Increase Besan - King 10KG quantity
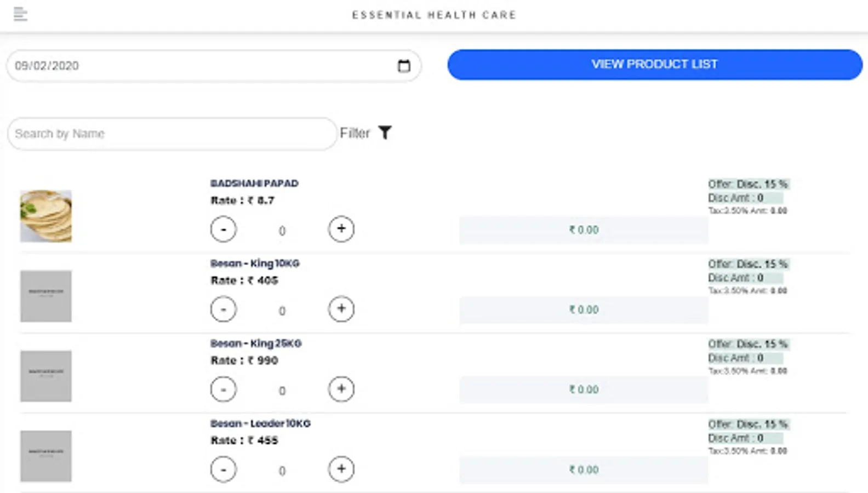The width and height of the screenshot is (868, 493). click(341, 309)
